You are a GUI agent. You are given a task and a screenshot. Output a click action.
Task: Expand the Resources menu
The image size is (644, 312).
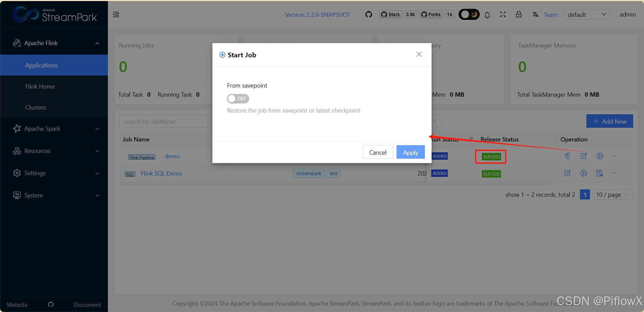pyautogui.click(x=54, y=151)
